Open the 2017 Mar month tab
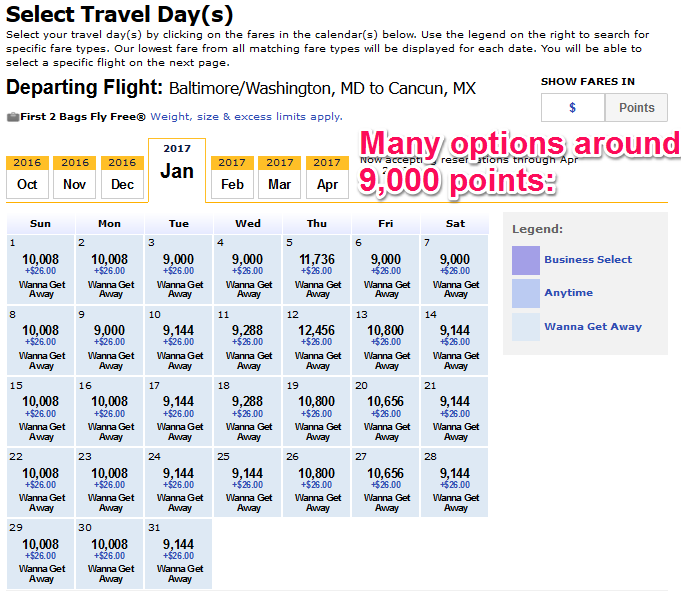The height and width of the screenshot is (598, 681). coord(280,177)
